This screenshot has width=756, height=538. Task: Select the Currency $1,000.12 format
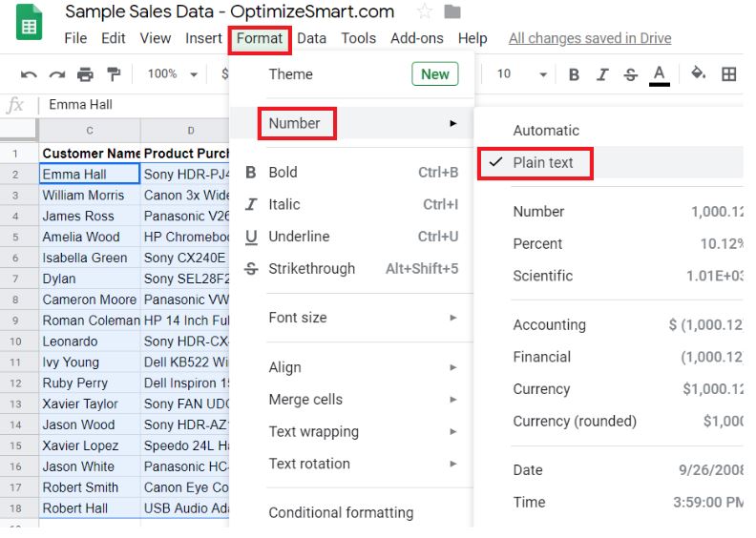(609, 388)
